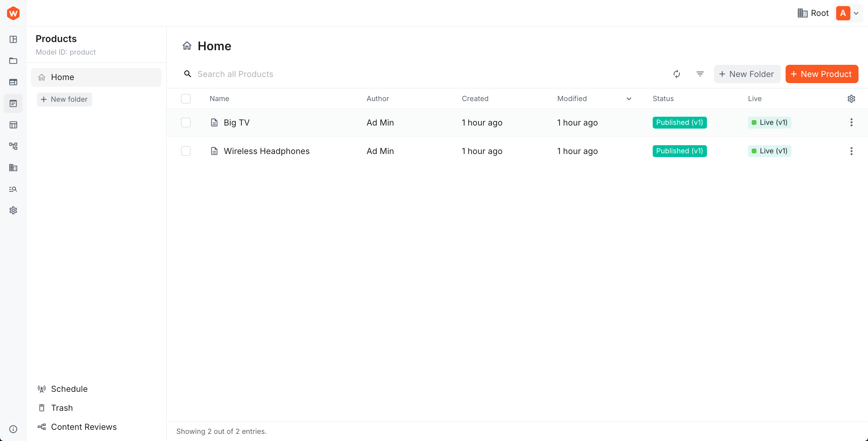Go to Content Reviews
The width and height of the screenshot is (868, 441).
[x=83, y=427]
